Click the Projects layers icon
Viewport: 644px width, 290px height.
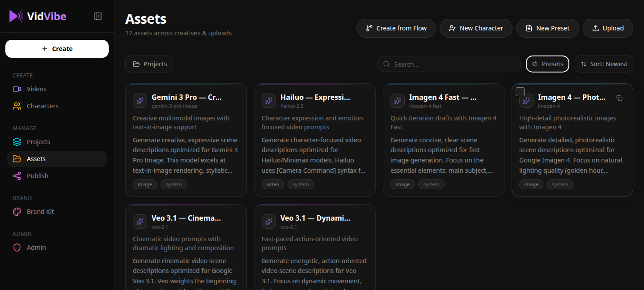(17, 142)
